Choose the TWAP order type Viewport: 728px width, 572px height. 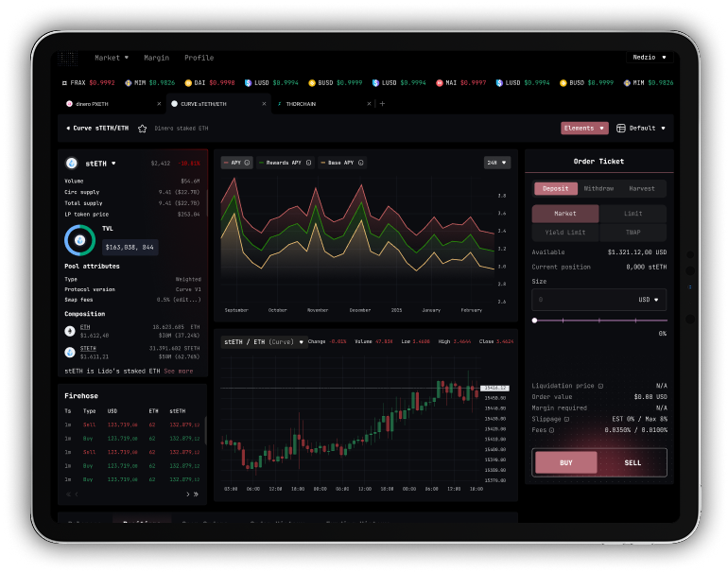click(633, 233)
